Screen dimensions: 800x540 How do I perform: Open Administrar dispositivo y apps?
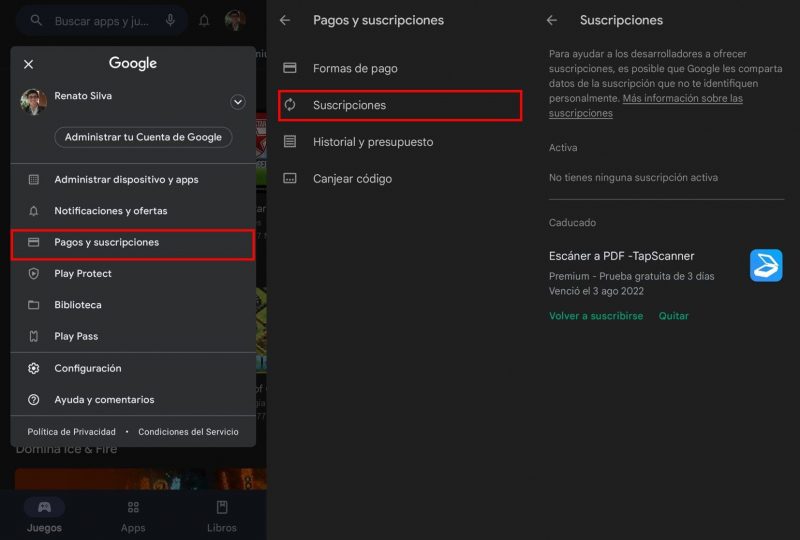pos(133,180)
